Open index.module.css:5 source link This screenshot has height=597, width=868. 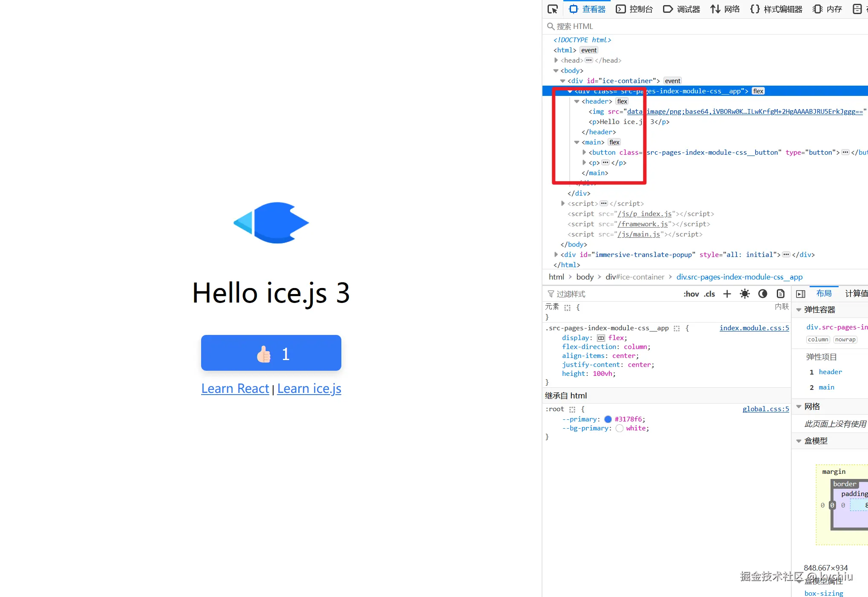(754, 328)
